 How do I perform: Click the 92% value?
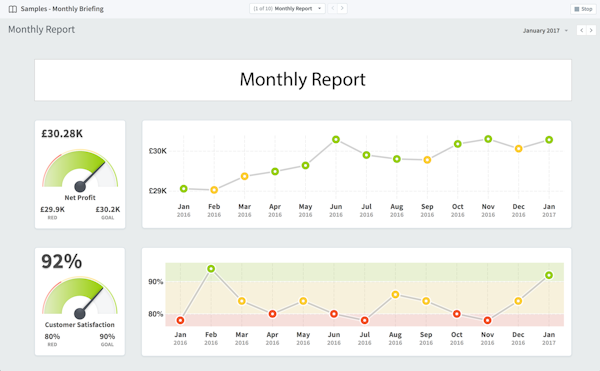tap(62, 262)
